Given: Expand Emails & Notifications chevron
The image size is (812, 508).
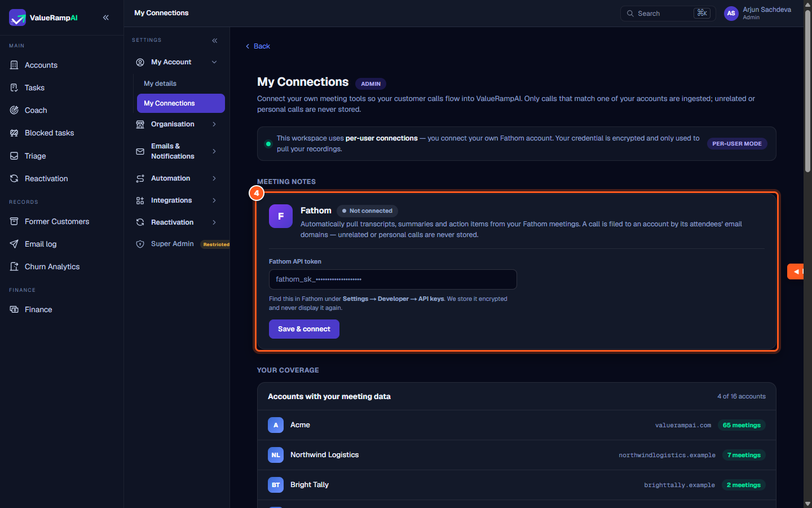Looking at the screenshot, I should click(214, 151).
